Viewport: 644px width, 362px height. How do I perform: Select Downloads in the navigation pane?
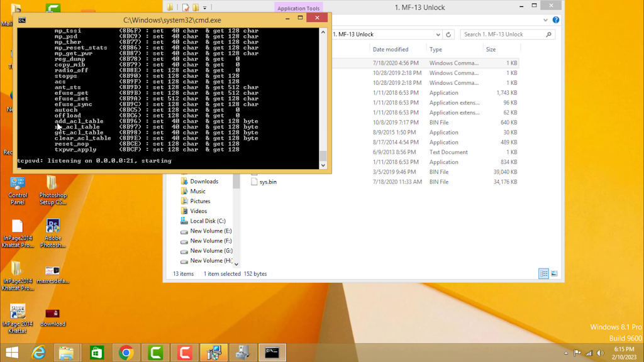pyautogui.click(x=204, y=182)
